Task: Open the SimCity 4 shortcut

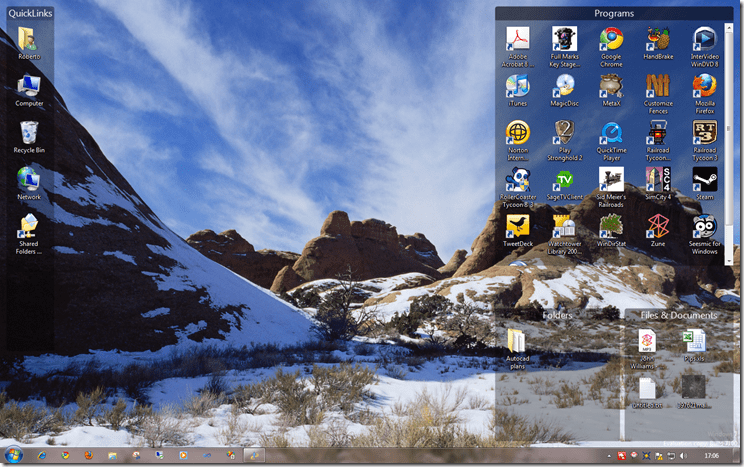Action: click(x=658, y=179)
